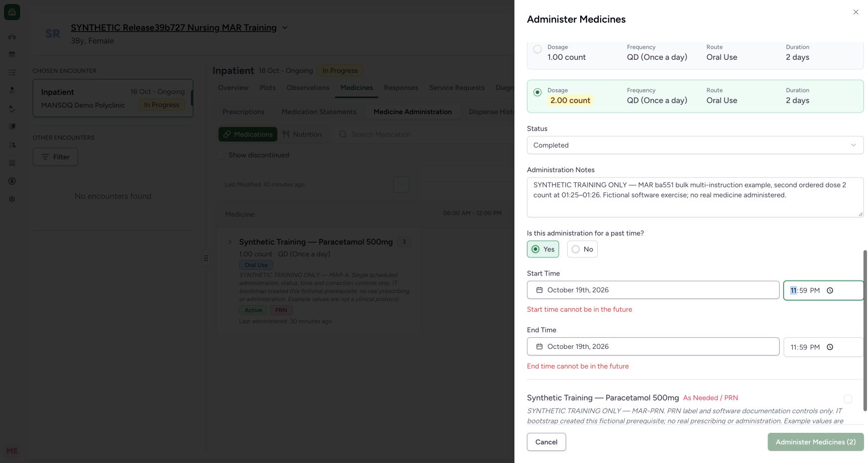Screen dimensions: 868x463
Task: Click the End Time calendar icon
Action: coord(539,346)
